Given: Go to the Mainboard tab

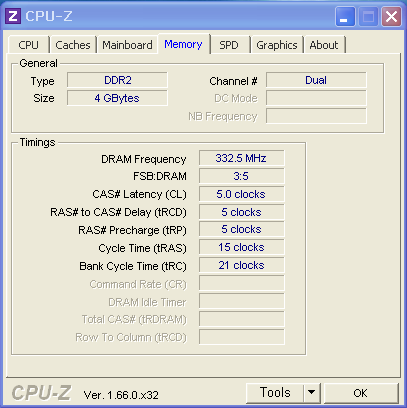Looking at the screenshot, I should 127,45.
